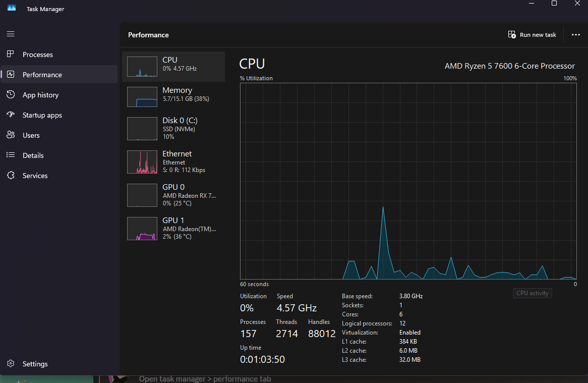588x383 pixels.
Task: Click the Run new task button
Action: (532, 34)
